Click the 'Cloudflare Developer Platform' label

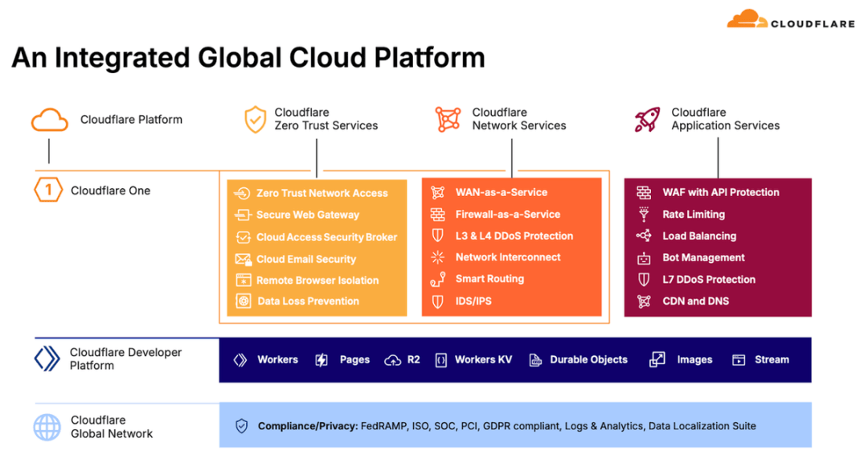click(x=125, y=359)
